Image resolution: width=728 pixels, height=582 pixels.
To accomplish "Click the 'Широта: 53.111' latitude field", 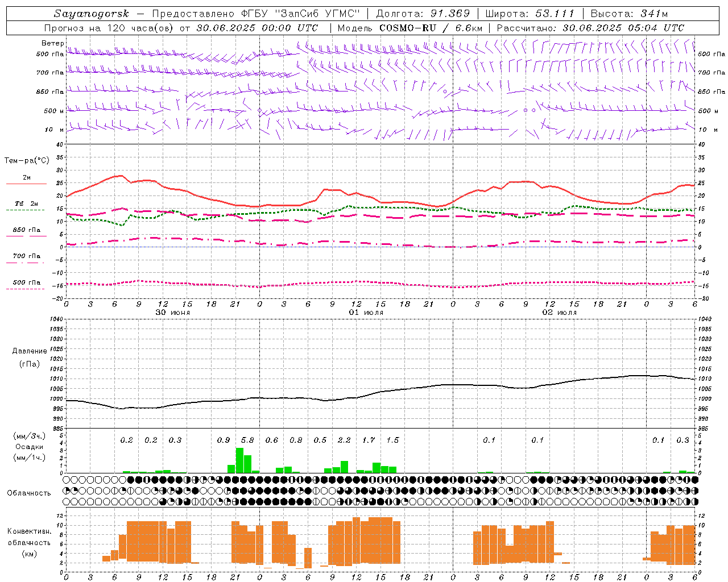I will click(x=530, y=14).
